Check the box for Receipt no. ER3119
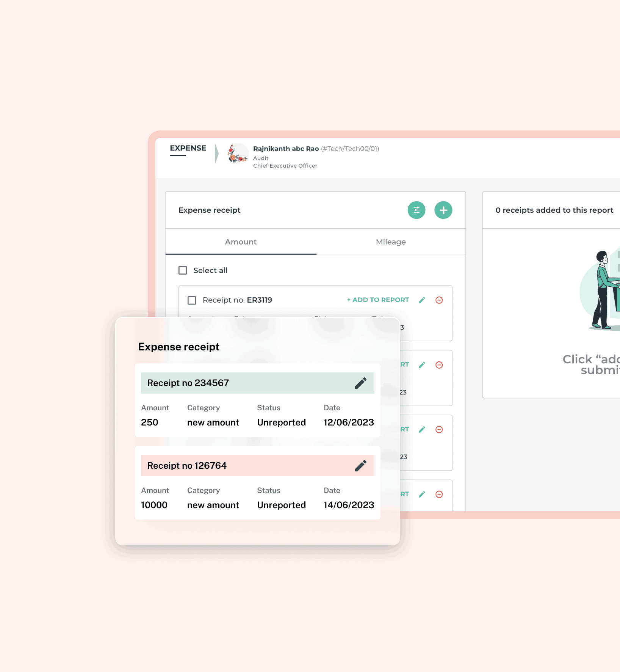This screenshot has height=672, width=620. [192, 300]
